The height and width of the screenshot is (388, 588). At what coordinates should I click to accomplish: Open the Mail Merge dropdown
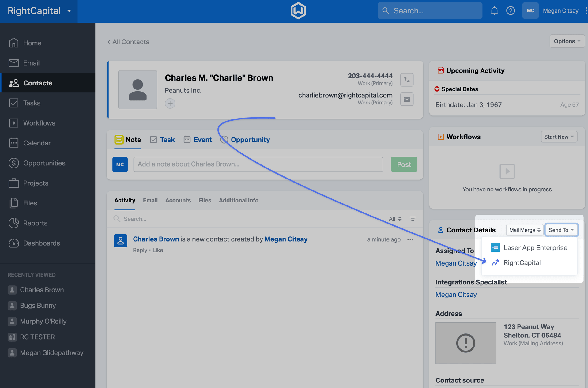click(525, 230)
